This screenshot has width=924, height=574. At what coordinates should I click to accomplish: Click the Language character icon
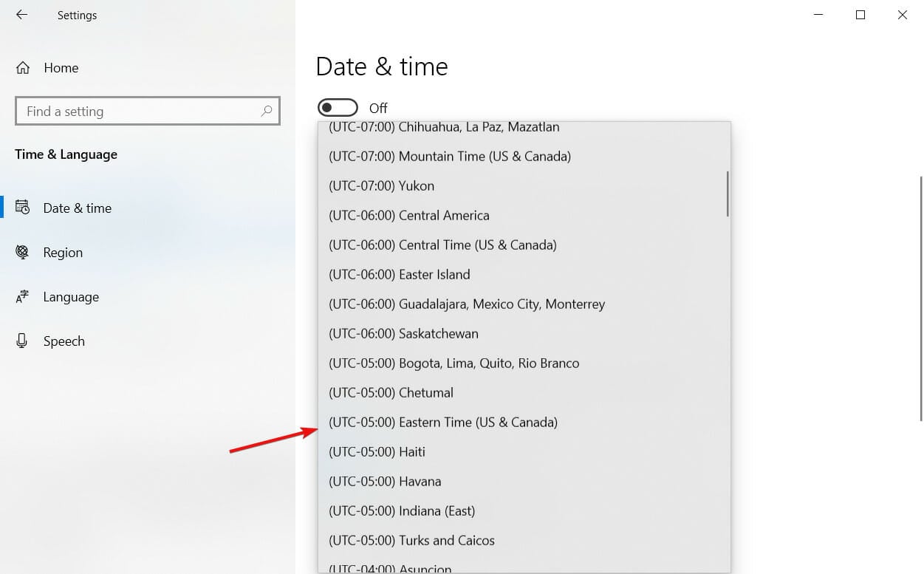pyautogui.click(x=22, y=297)
